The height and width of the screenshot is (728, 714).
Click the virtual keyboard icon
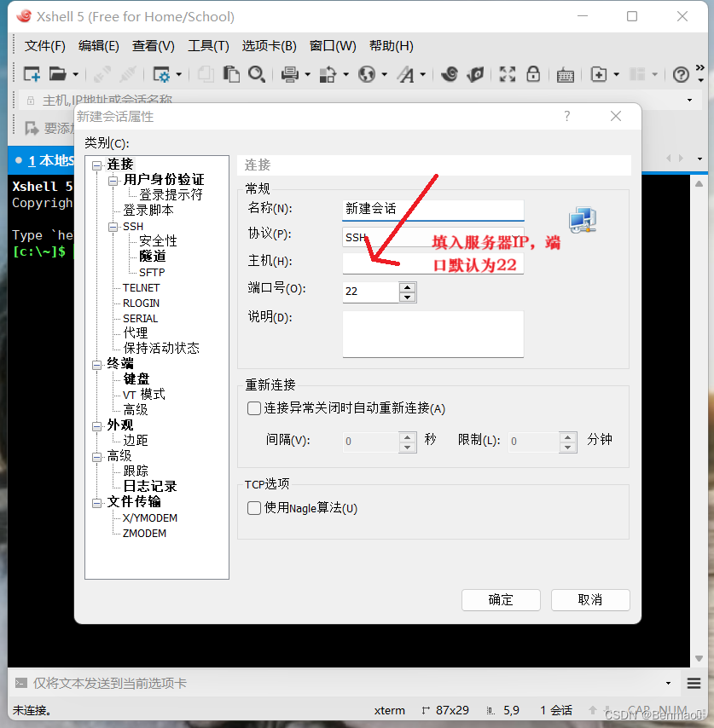(565, 75)
